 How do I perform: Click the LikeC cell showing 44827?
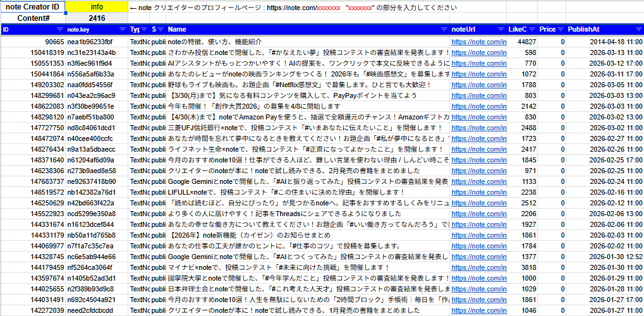point(523,42)
